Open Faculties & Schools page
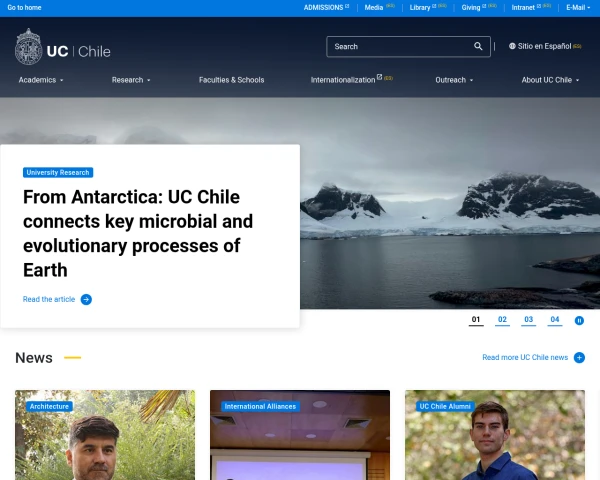600x480 pixels. [232, 80]
